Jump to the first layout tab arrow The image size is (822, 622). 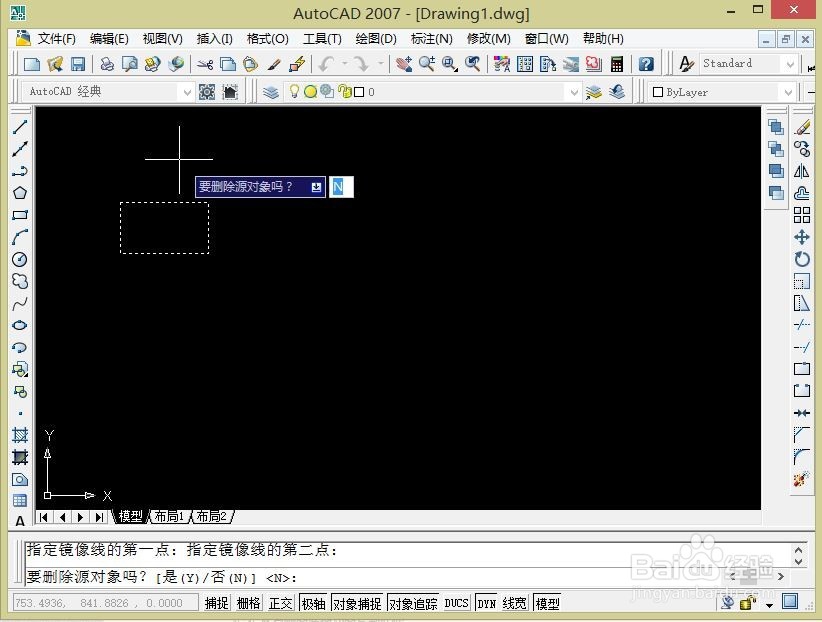[44, 517]
